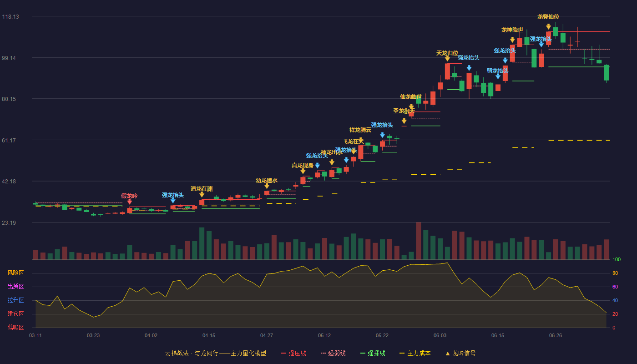Click the yellow arrow under 神龙出水

332,162
